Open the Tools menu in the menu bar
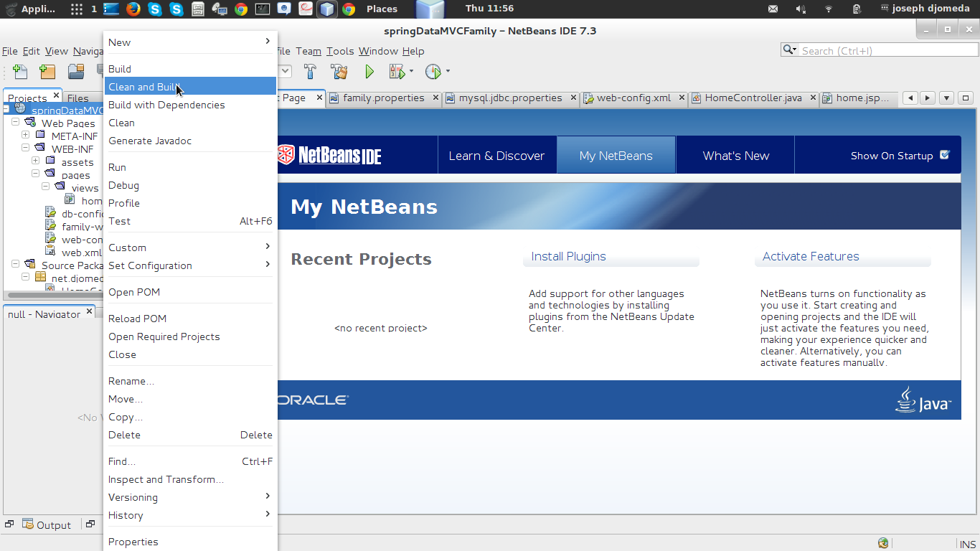The width and height of the screenshot is (980, 551). coord(340,51)
